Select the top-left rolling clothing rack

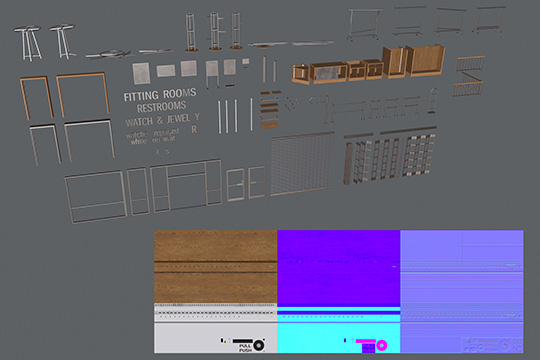pyautogui.click(x=365, y=23)
